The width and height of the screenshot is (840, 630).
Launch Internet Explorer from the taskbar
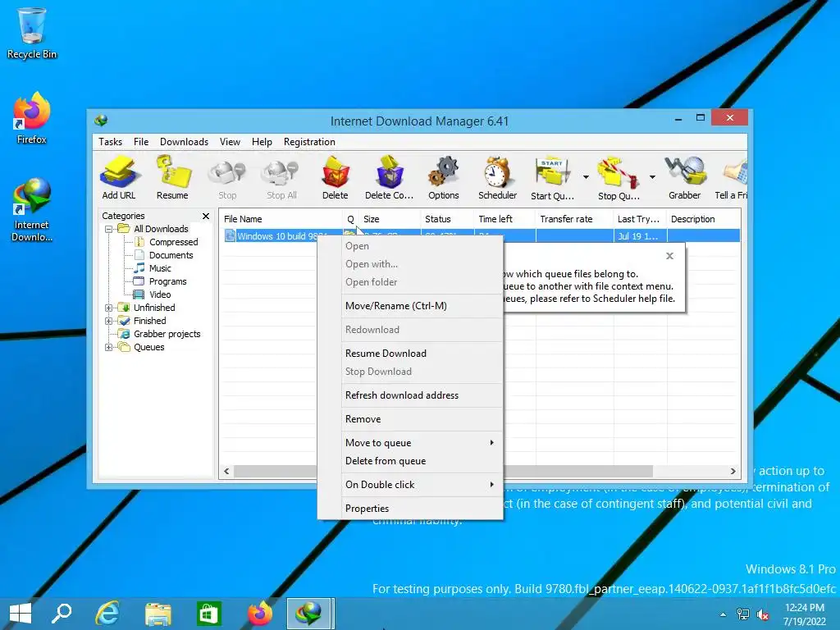tap(107, 614)
